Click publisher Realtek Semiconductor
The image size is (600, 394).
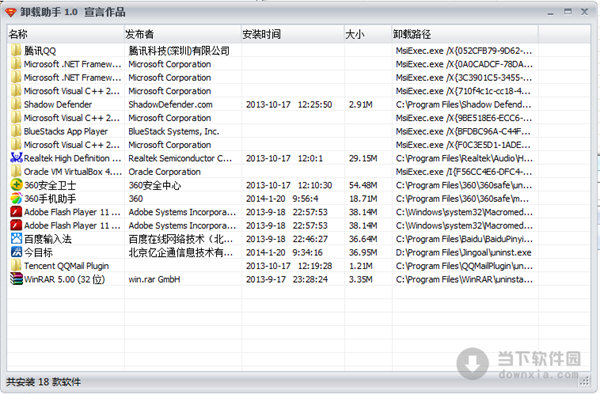pyautogui.click(x=180, y=158)
